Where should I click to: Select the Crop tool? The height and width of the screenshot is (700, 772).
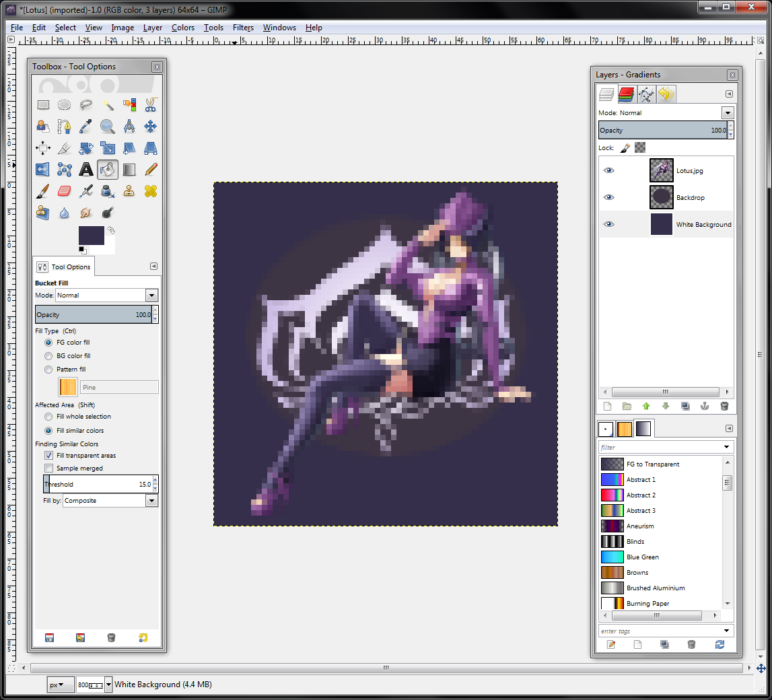click(65, 148)
